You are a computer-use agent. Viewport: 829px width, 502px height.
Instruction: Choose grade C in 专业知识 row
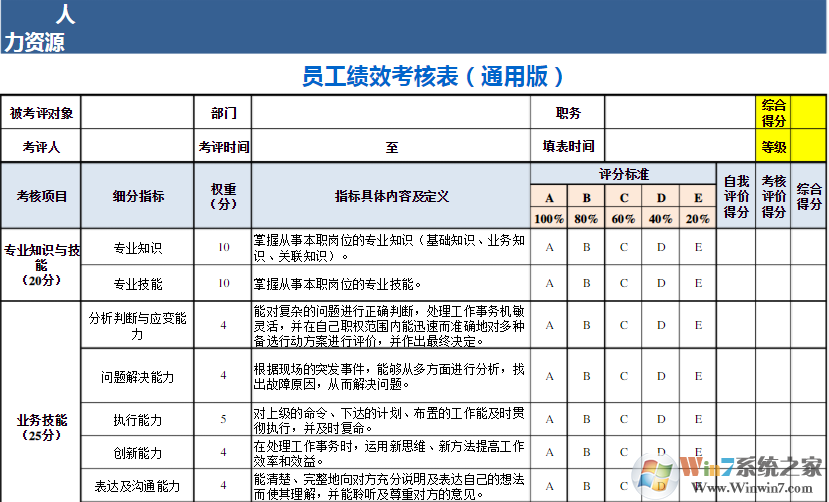pyautogui.click(x=624, y=247)
